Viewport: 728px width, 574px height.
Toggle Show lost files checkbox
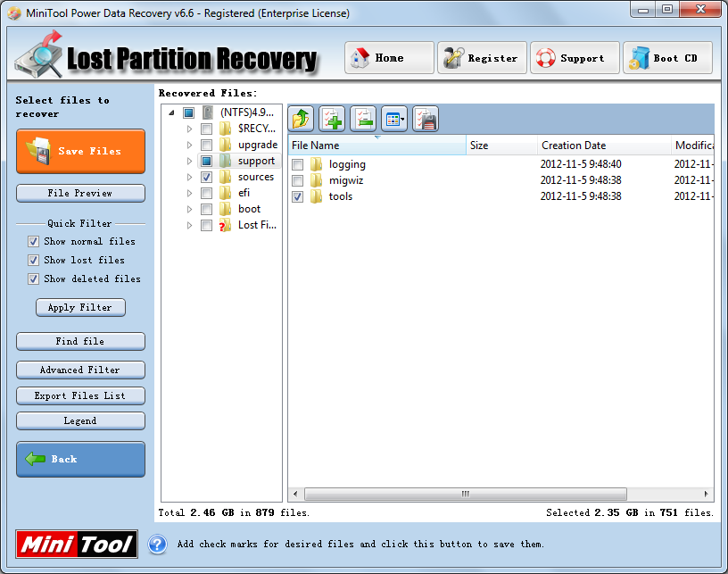point(33,260)
